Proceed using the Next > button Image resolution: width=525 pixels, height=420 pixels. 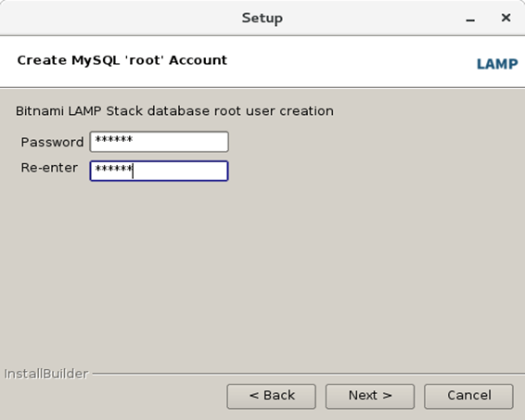click(x=370, y=396)
